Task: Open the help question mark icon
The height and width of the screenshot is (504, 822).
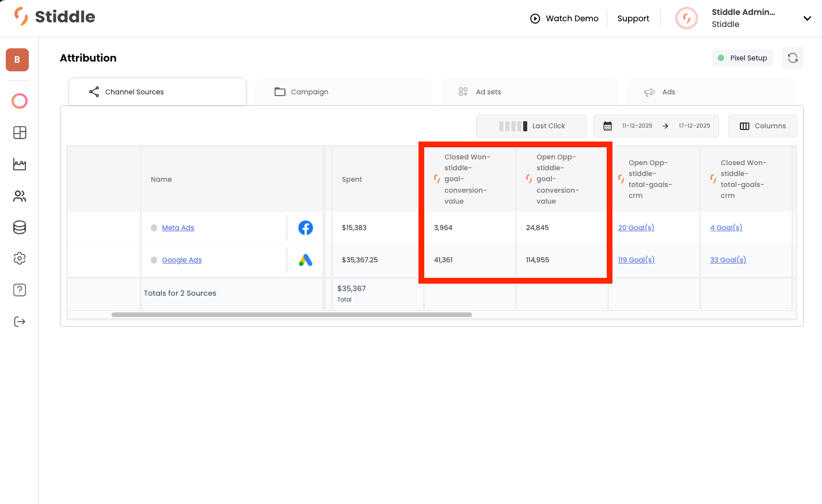Action: (x=20, y=290)
